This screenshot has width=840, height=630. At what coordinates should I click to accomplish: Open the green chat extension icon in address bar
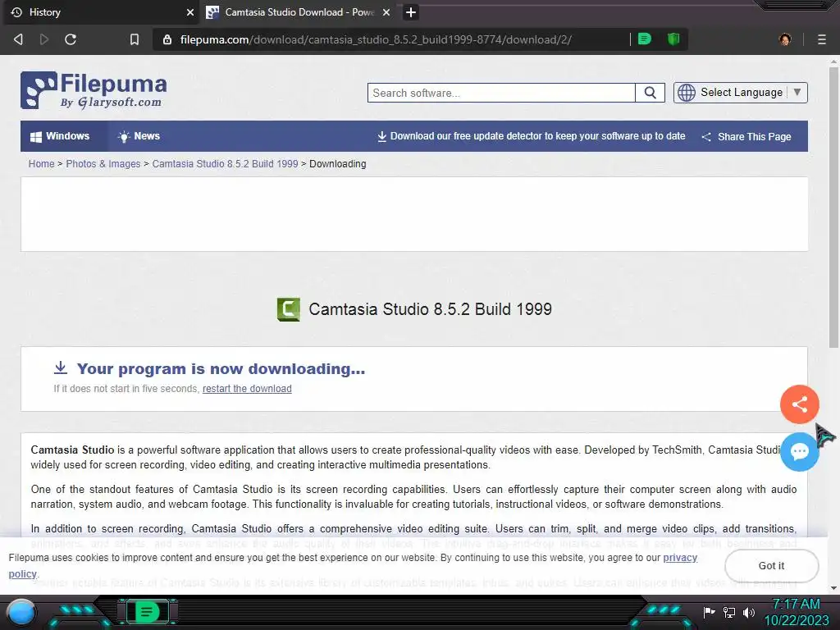tap(645, 39)
